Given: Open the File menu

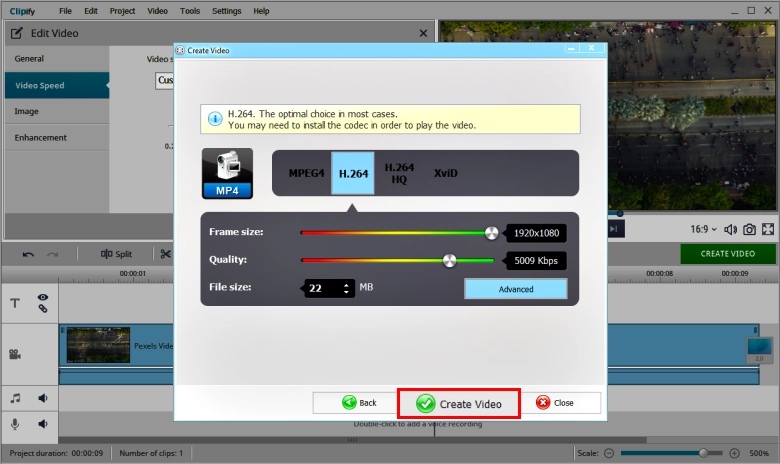Looking at the screenshot, I should click(x=65, y=11).
